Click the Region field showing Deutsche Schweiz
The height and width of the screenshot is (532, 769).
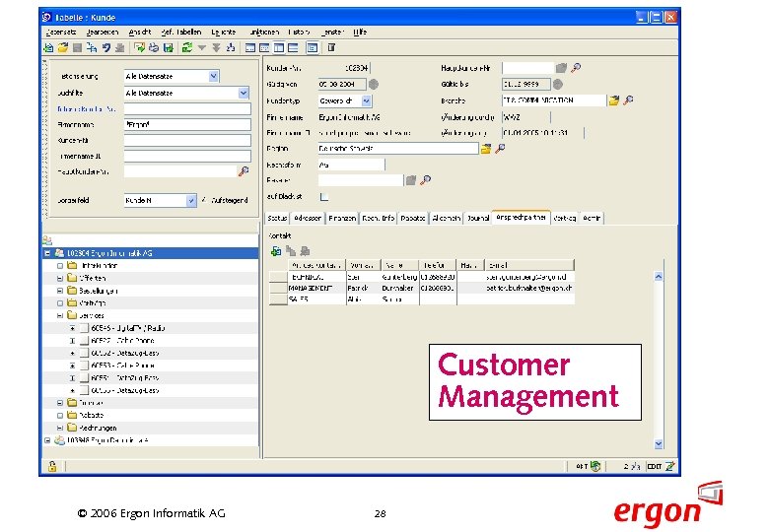click(397, 149)
